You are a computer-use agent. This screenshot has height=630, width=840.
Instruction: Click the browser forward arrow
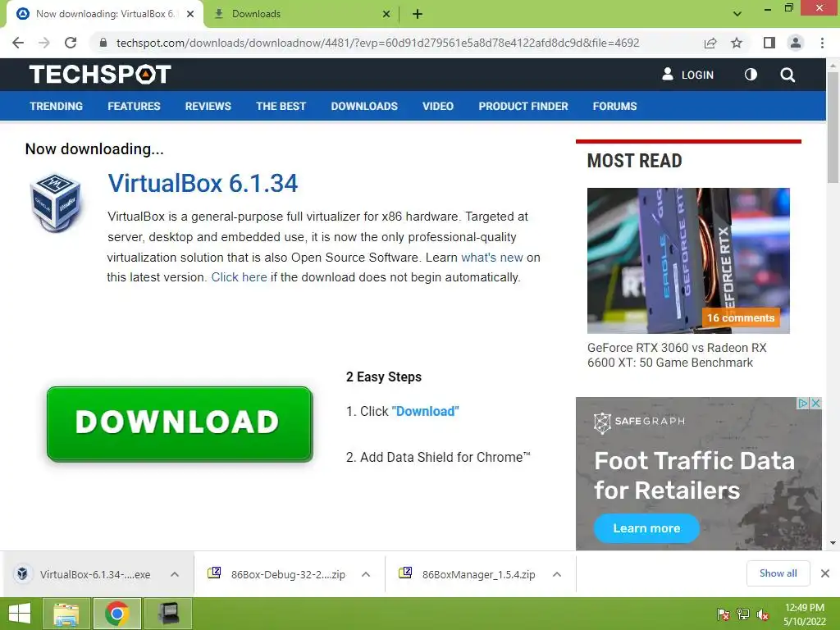click(44, 43)
